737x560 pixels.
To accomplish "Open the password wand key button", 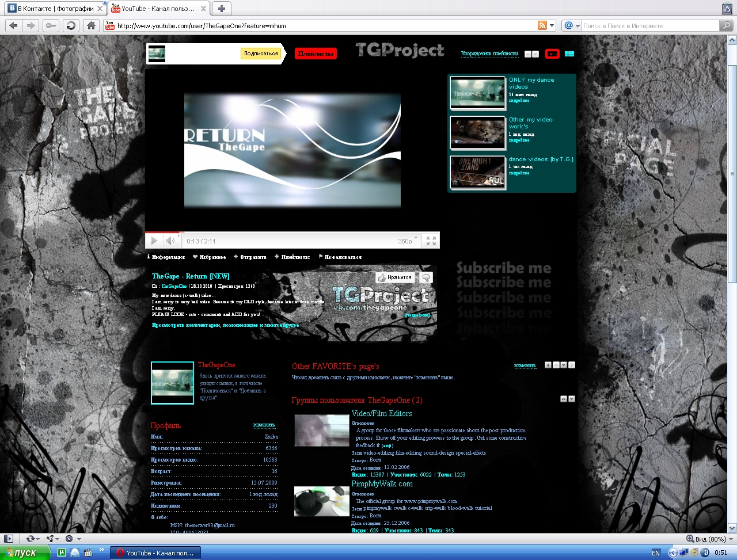I will click(51, 25).
